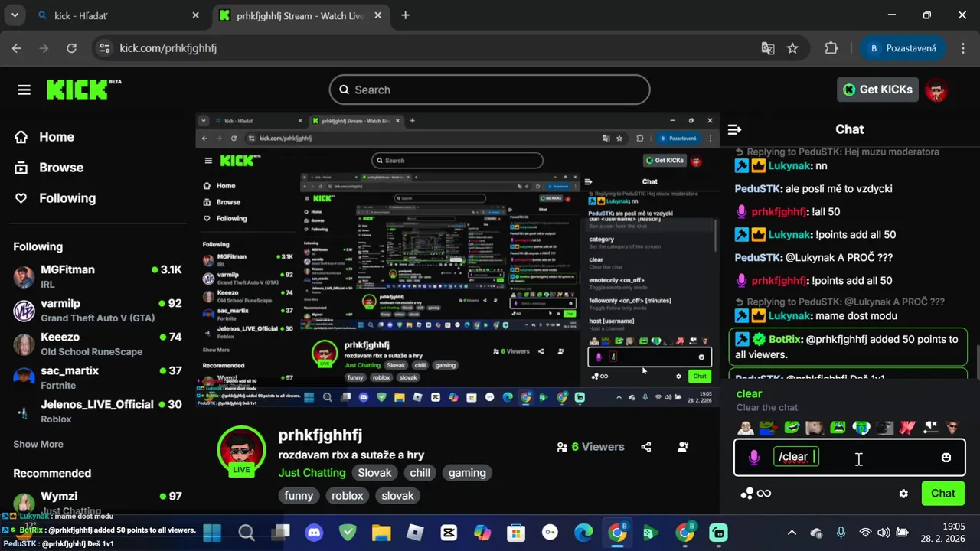This screenshot has width=980, height=551.
Task: Open the user profile avatar menu
Action: [936, 90]
